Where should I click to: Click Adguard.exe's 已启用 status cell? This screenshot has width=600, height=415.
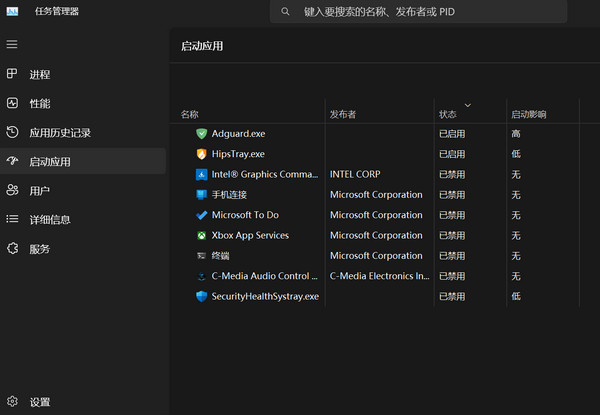pyautogui.click(x=452, y=134)
